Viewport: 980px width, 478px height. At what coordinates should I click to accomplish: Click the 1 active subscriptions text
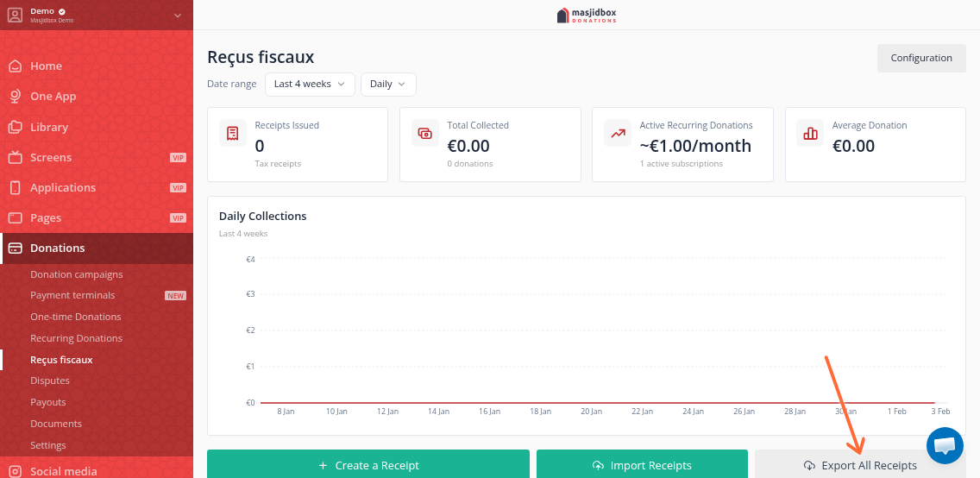coord(682,164)
